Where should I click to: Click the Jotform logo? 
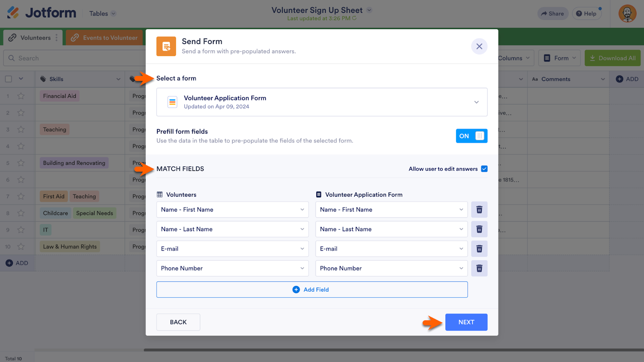pyautogui.click(x=42, y=13)
